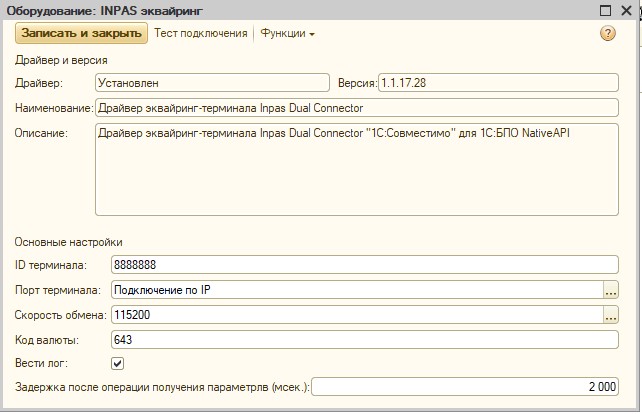Click the Вести лог label text

click(x=41, y=363)
